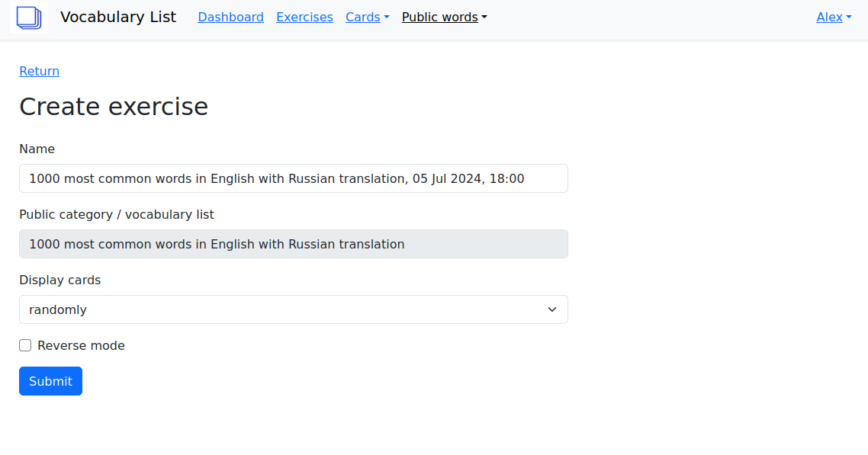Viewport: 868px width, 455px height.
Task: Click the stacked cards logo icon
Action: coord(29,17)
